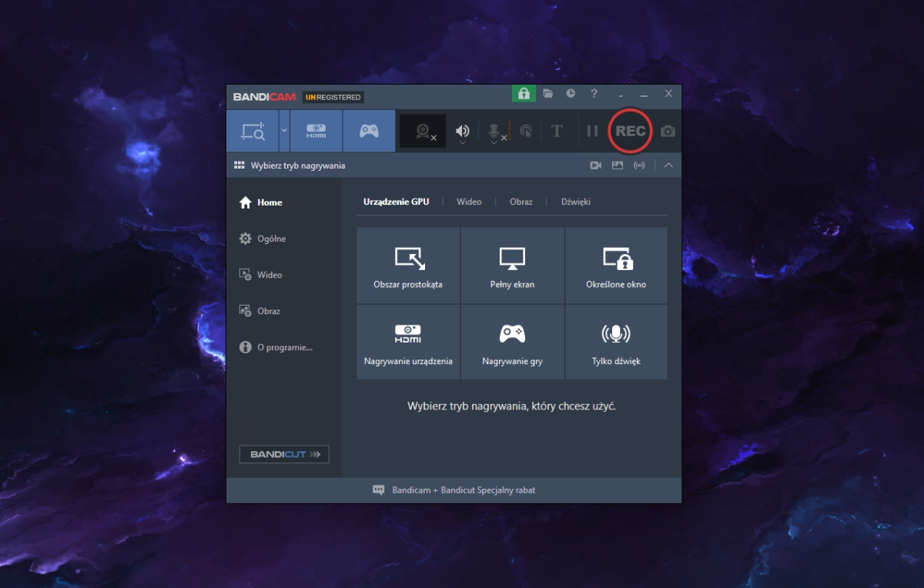Open Wideo settings in the sidebar
924x588 pixels.
261,275
